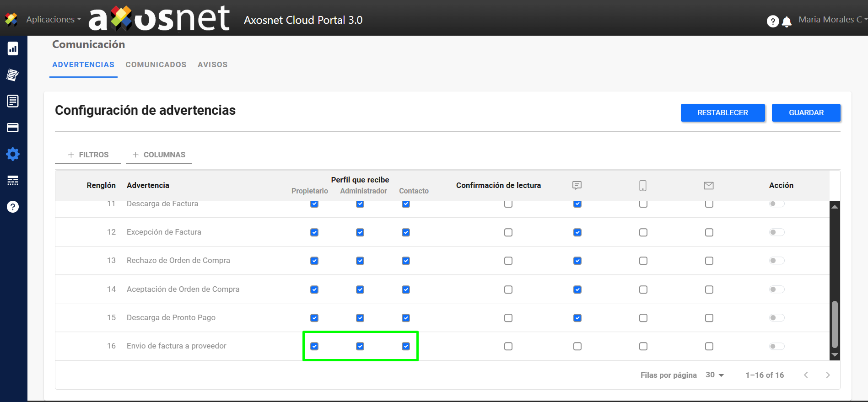The image size is (868, 402).
Task: Switch to the Comunicados tab
Action: click(156, 64)
